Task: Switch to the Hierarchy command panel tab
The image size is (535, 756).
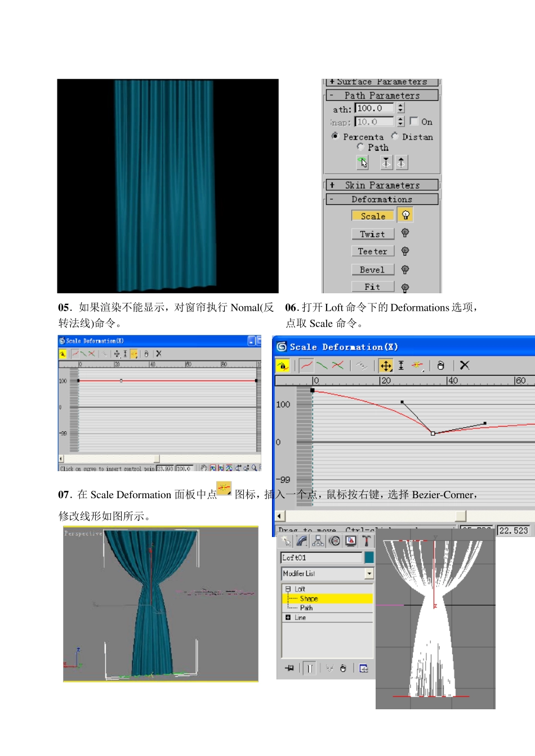Action: tap(318, 541)
